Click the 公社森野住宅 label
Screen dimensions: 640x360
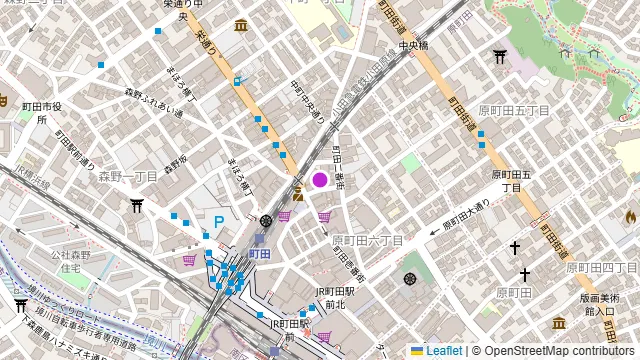71,262
